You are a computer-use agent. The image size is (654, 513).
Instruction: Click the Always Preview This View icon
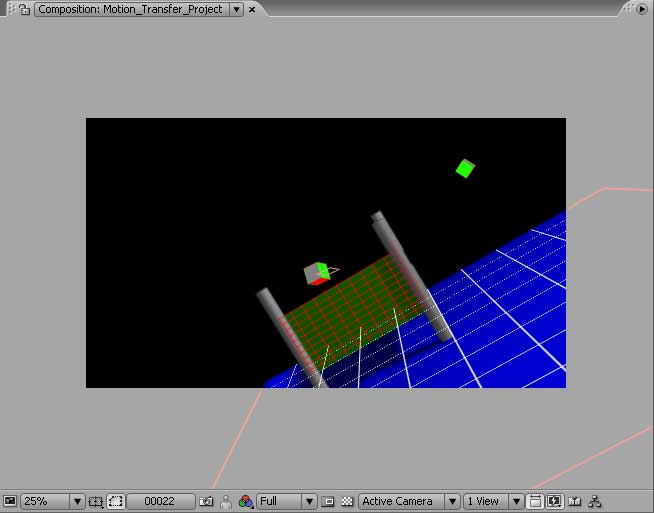point(10,501)
